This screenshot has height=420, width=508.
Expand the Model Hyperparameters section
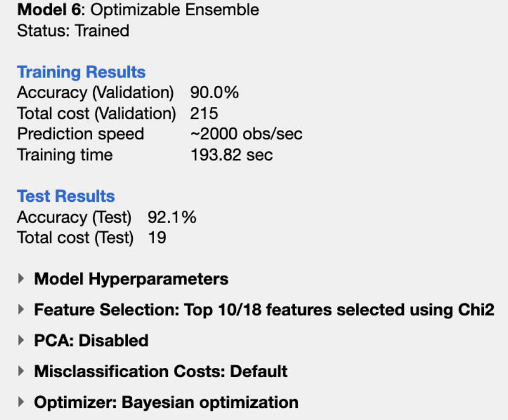[21, 279]
